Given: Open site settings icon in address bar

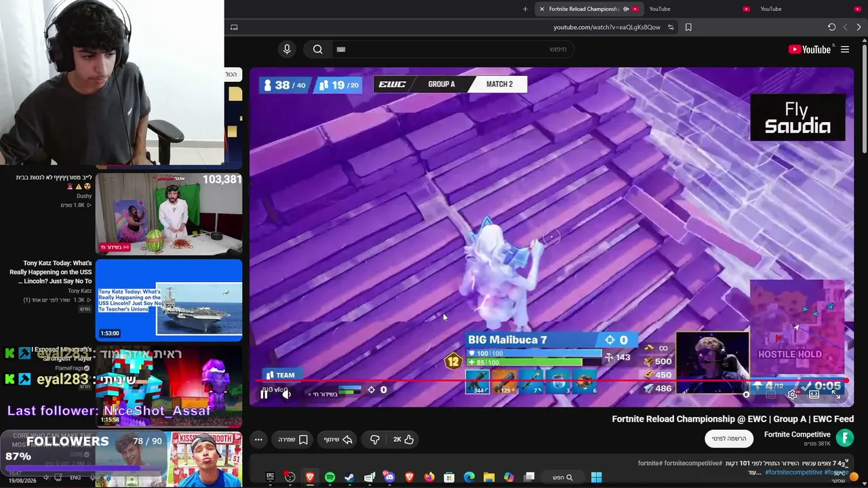Looking at the screenshot, I should click(671, 27).
